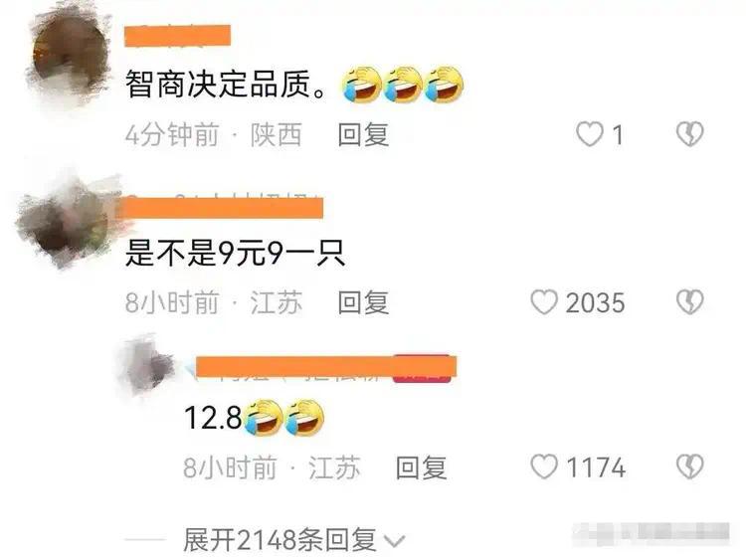Image resolution: width=746 pixels, height=560 pixels.
Task: Dislike the 12.8 reply with broken heart
Action: click(690, 467)
